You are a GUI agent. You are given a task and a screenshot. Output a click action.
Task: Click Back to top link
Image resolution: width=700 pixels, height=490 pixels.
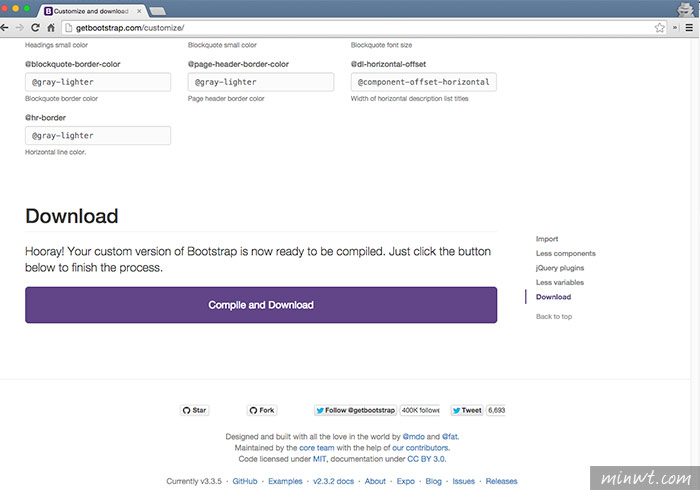[554, 316]
